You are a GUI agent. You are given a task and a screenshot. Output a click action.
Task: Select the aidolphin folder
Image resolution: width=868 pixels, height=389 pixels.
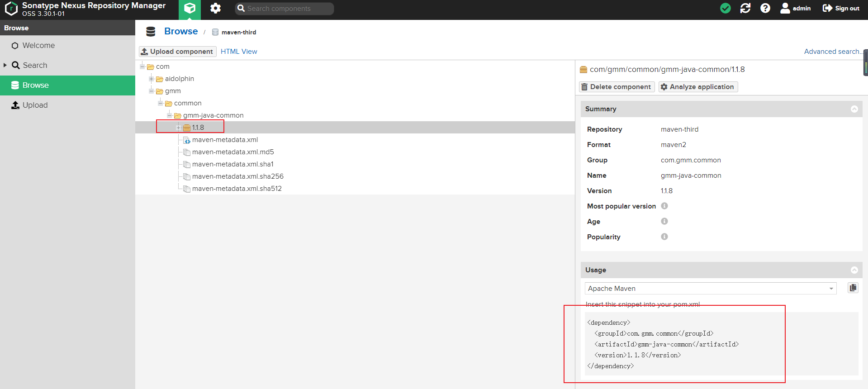click(x=180, y=79)
